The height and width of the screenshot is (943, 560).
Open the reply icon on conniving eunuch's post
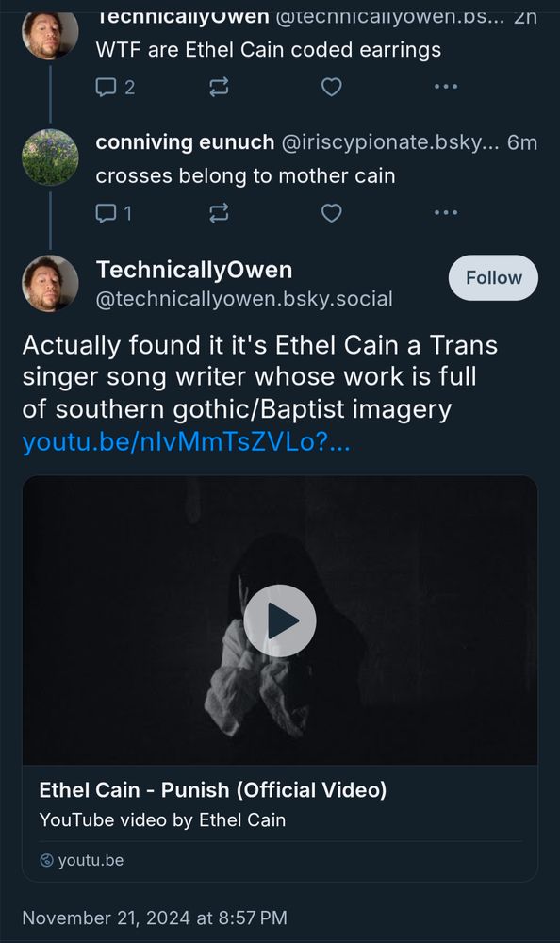click(108, 212)
